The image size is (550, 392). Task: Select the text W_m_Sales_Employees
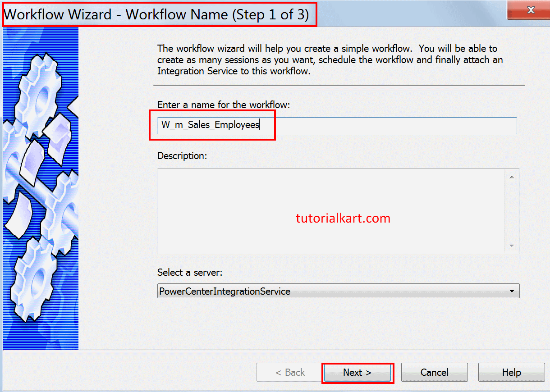tap(210, 125)
